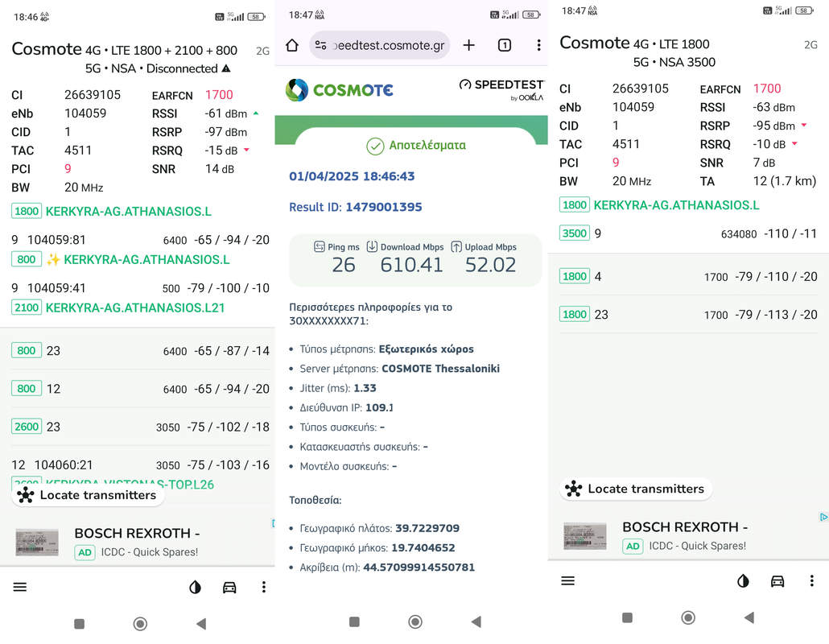Select the 800 band row with sparkle icon
The width and height of the screenshot is (829, 644).
140,250
